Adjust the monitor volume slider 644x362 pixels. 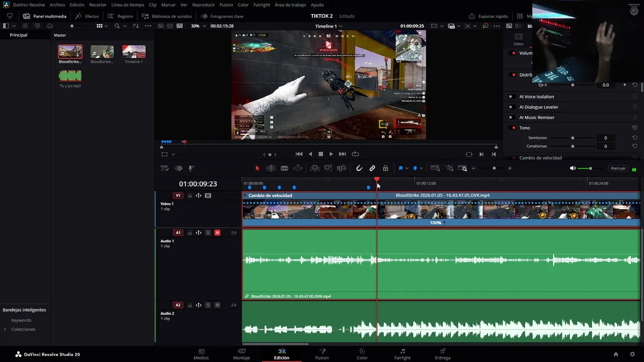tap(590, 168)
